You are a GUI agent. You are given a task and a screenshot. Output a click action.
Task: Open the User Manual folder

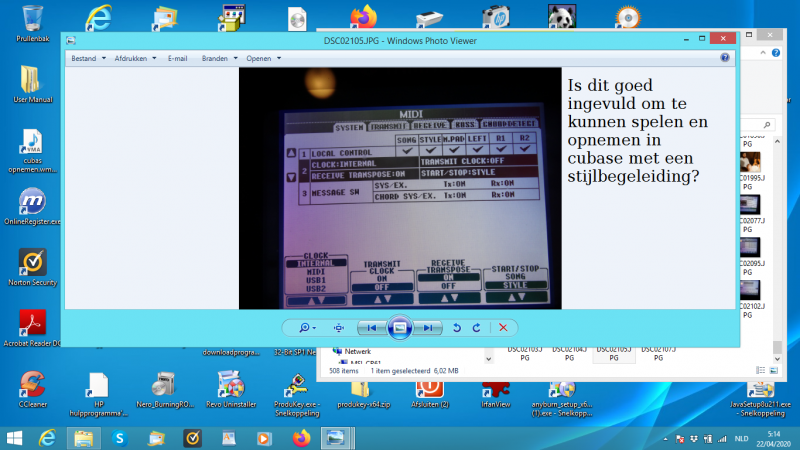33,84
